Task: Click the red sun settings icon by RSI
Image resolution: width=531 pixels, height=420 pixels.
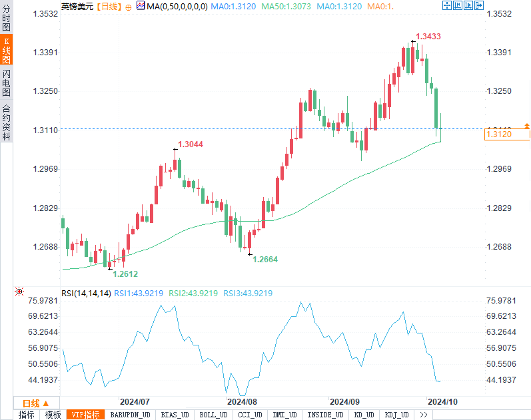Action: [x=19, y=292]
